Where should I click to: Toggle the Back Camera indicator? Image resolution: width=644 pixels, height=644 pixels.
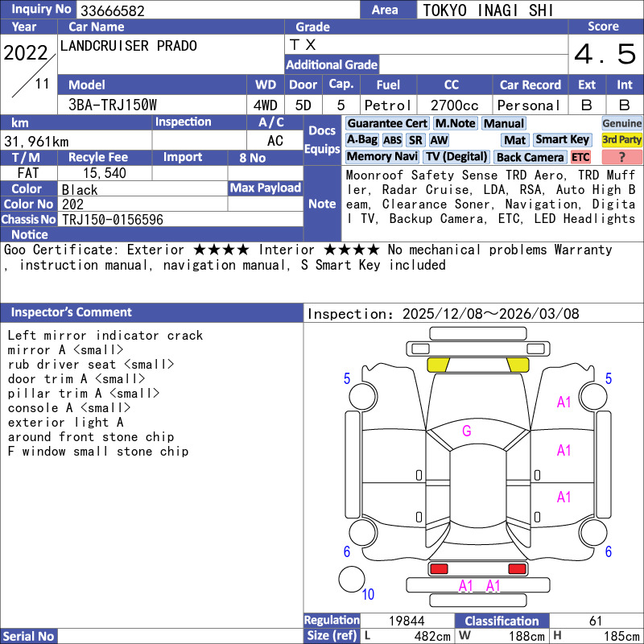[x=530, y=157]
